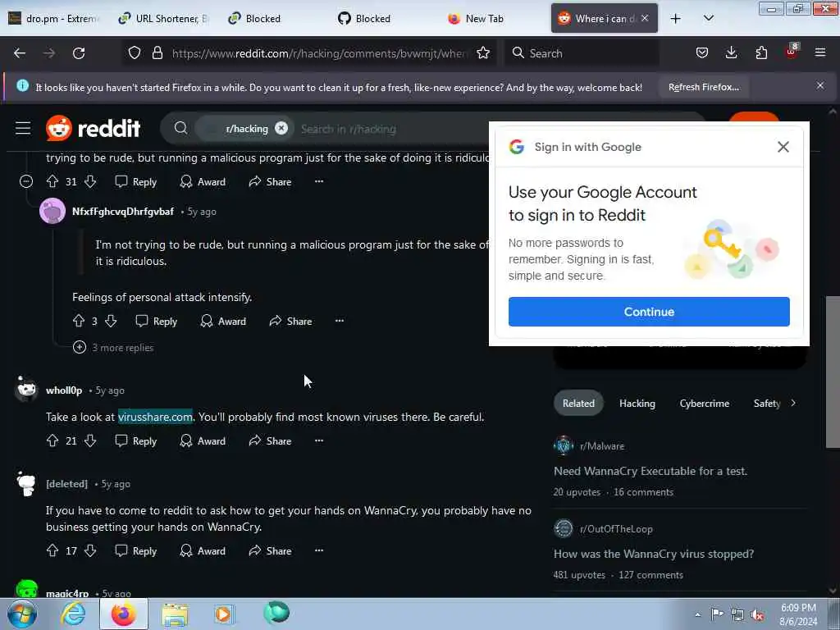The height and width of the screenshot is (630, 840).
Task: Select the Cybercrime related topic chip
Action: click(x=705, y=404)
